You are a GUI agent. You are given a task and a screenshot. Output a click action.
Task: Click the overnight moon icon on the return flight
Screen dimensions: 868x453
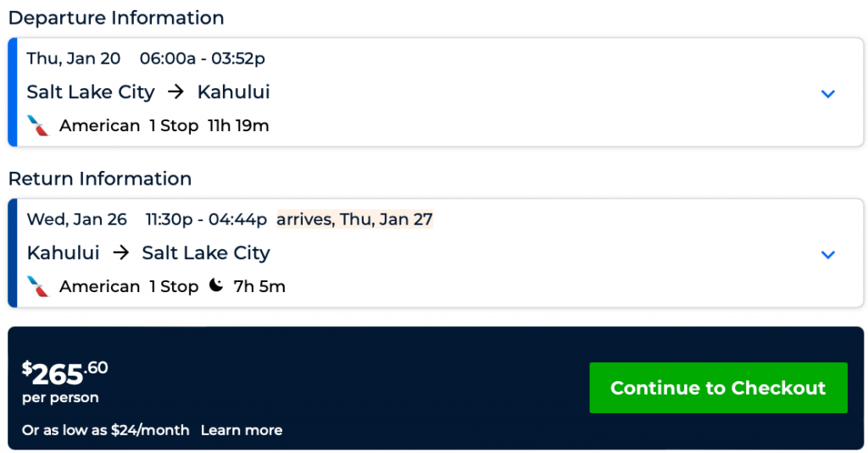(216, 286)
